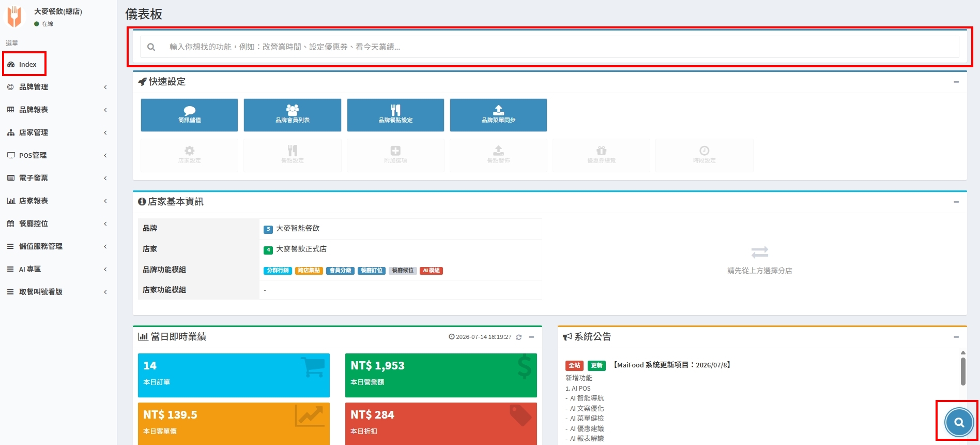980x445 pixels.
Task: Click the 大麥餐飲正式店 store value
Action: [x=301, y=249]
